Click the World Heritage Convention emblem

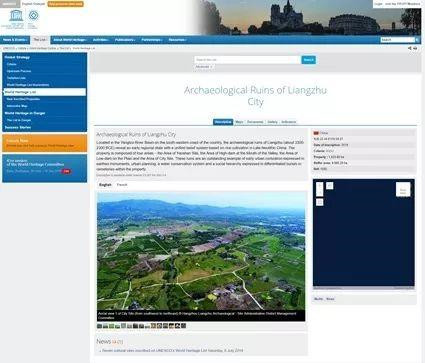tap(33, 16)
